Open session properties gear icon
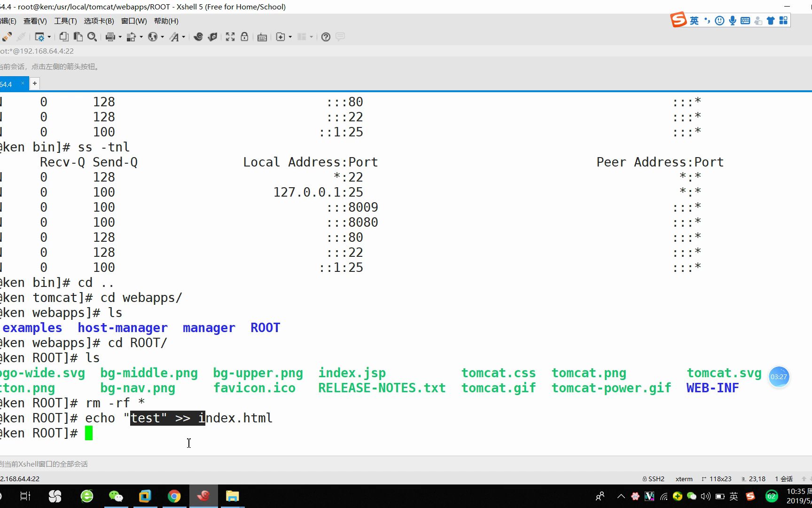The width and height of the screenshot is (812, 508). click(x=39, y=37)
